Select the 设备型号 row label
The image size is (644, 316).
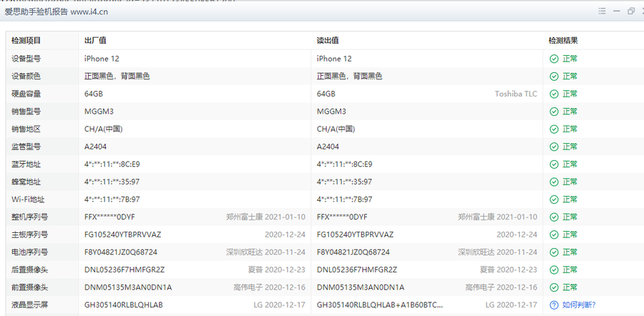26,59
